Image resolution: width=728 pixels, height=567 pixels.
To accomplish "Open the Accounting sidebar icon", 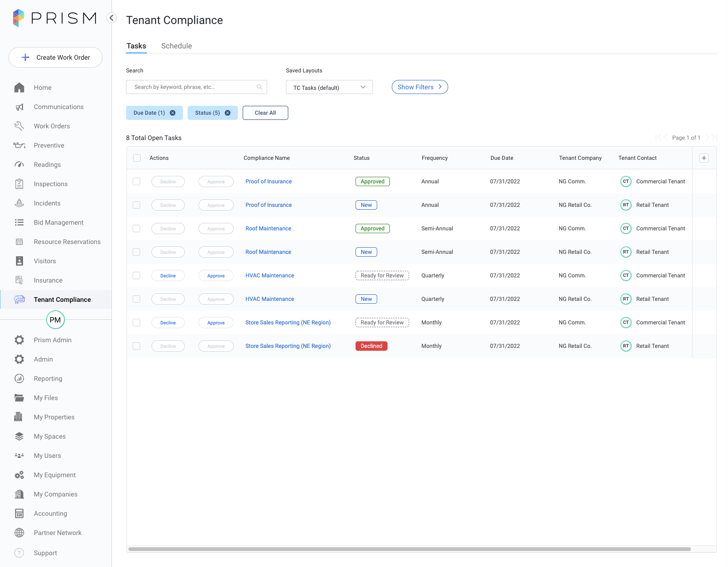I will [x=19, y=513].
